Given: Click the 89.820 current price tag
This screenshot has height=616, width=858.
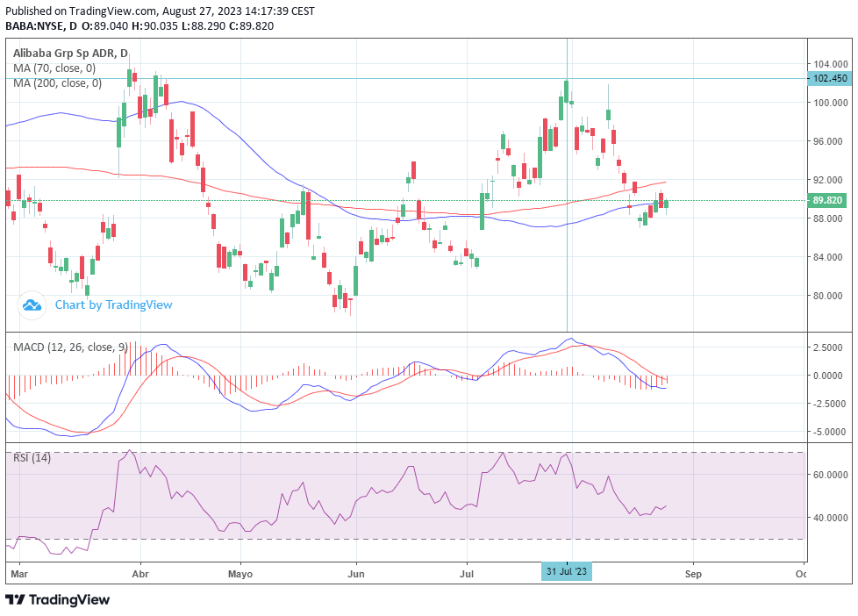Looking at the screenshot, I should [826, 200].
